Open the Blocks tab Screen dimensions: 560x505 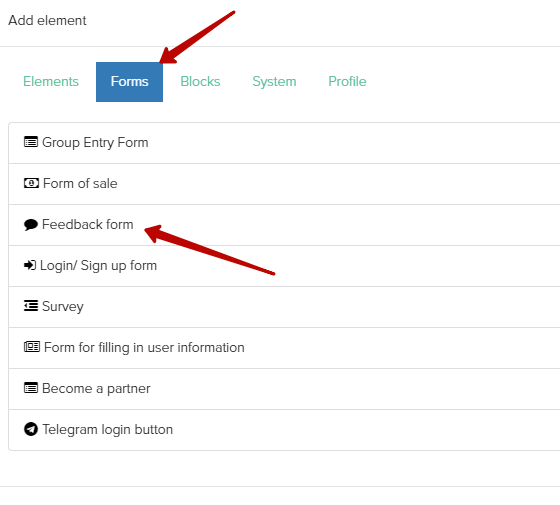tap(200, 81)
